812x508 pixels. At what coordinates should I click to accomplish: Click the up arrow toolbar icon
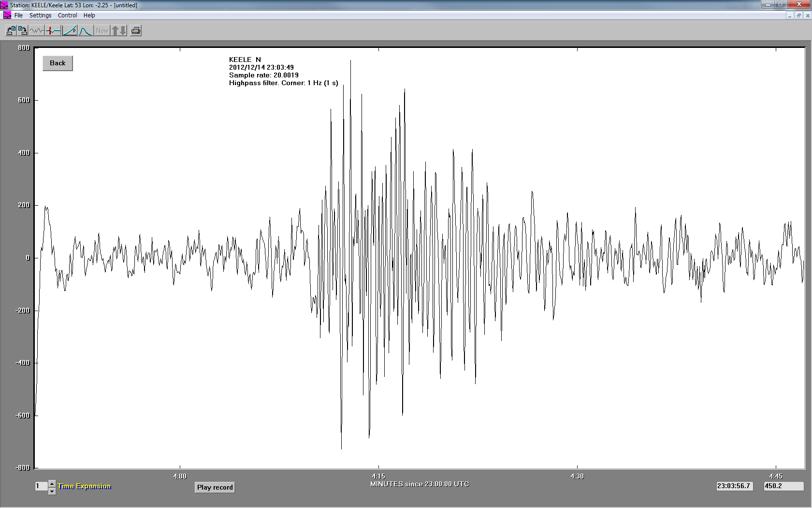115,31
